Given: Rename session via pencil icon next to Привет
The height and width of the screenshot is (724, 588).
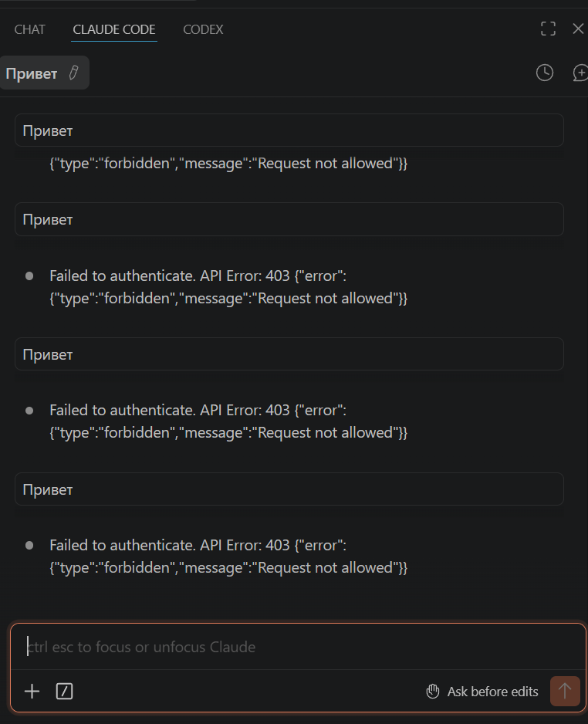Looking at the screenshot, I should [x=73, y=73].
